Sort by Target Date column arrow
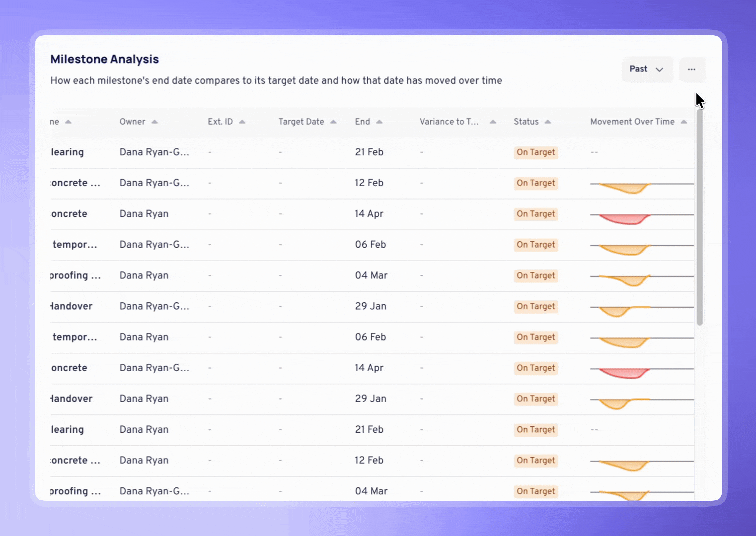Viewport: 756px width, 536px height. 333,122
